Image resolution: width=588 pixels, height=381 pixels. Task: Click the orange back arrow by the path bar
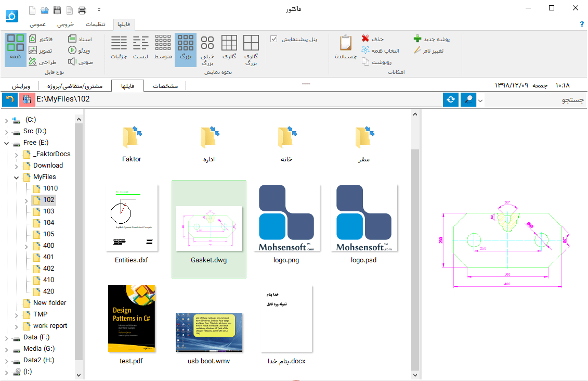[x=9, y=99]
